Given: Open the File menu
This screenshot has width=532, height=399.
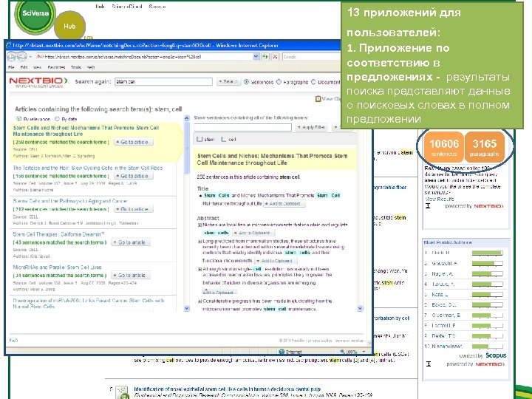Looking at the screenshot, I should [x=11, y=67].
